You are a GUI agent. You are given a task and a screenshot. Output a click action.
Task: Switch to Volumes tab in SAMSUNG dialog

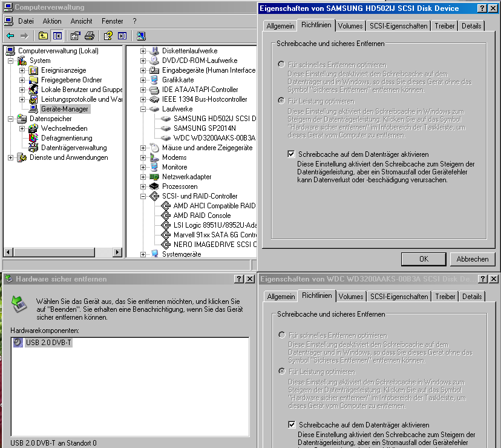point(350,26)
